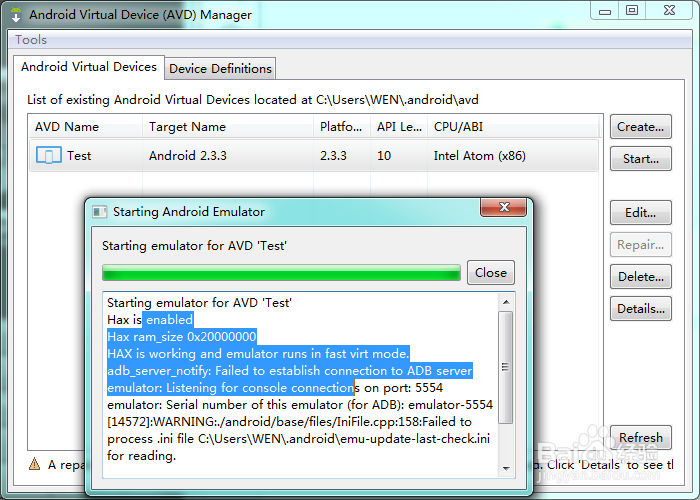Select the 'Android 2.3.3' target cell

point(188,156)
